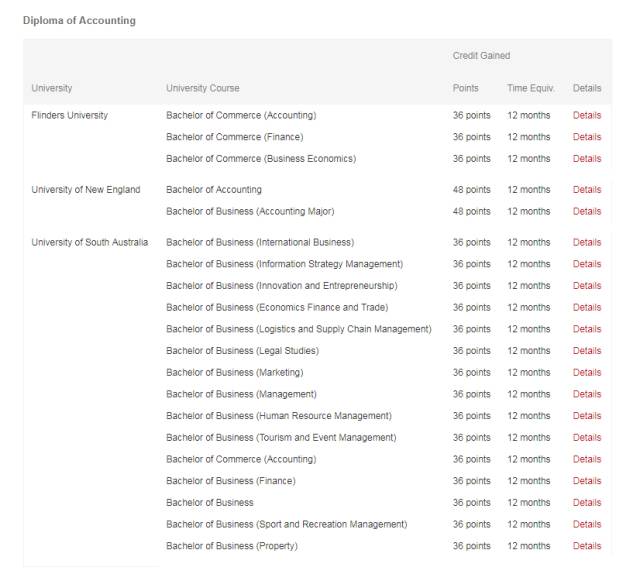Open Details for Bachelor of Business (International Business)
Image resolution: width=640 pixels, height=574 pixels.
587,243
